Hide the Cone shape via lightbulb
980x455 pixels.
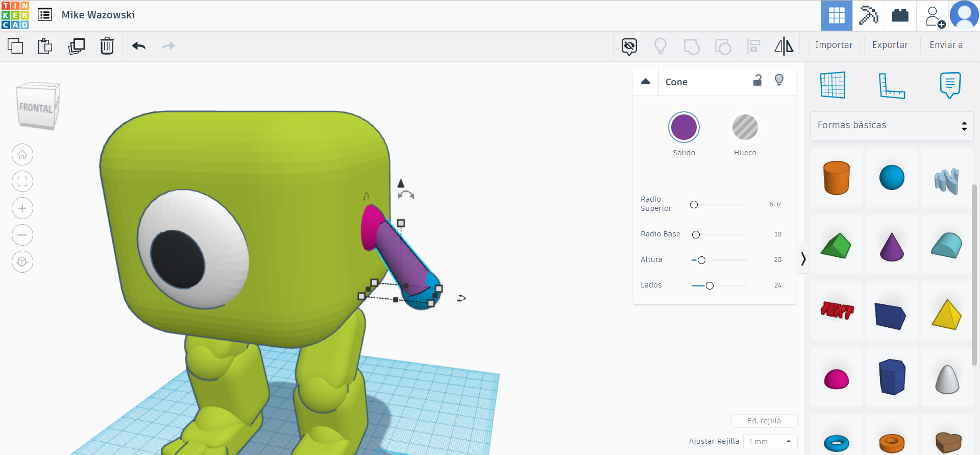779,80
